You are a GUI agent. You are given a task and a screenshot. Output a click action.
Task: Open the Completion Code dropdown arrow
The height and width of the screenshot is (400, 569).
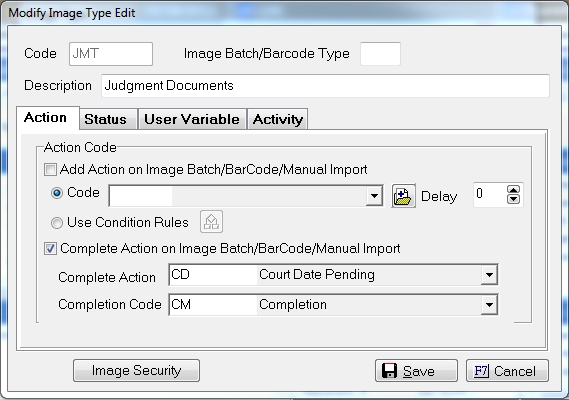coord(489,305)
